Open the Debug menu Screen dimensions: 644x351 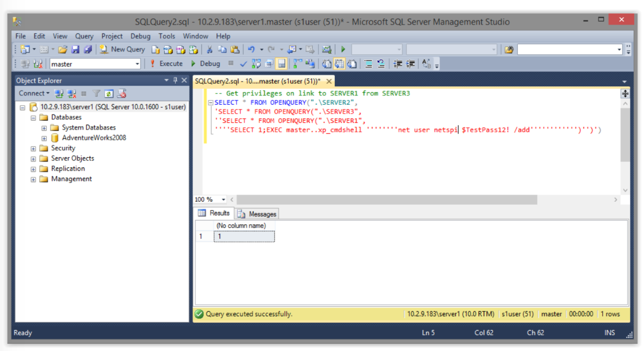point(141,36)
